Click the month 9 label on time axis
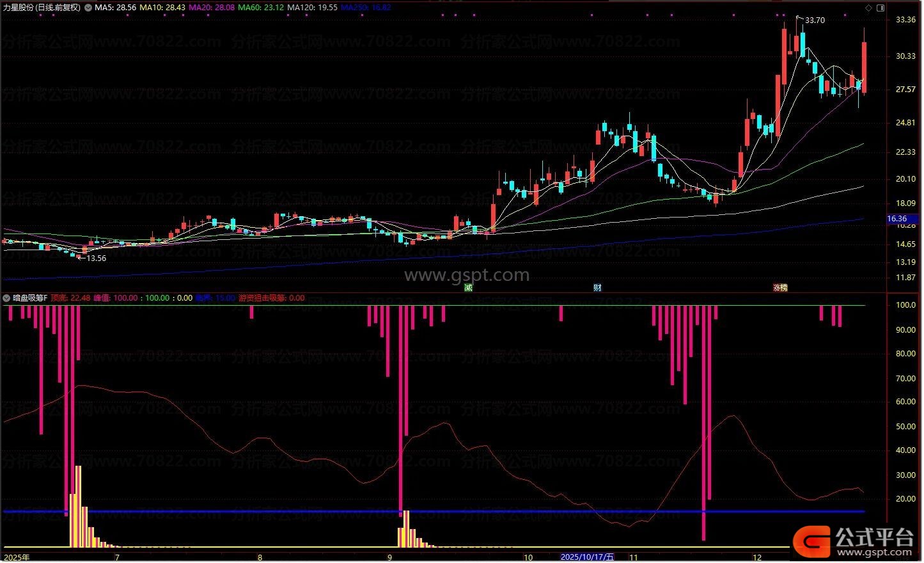The height and width of the screenshot is (563, 924). point(389,557)
